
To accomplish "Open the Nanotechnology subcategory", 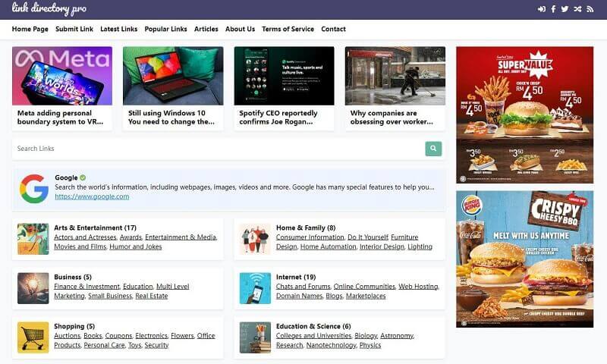I will [332, 345].
